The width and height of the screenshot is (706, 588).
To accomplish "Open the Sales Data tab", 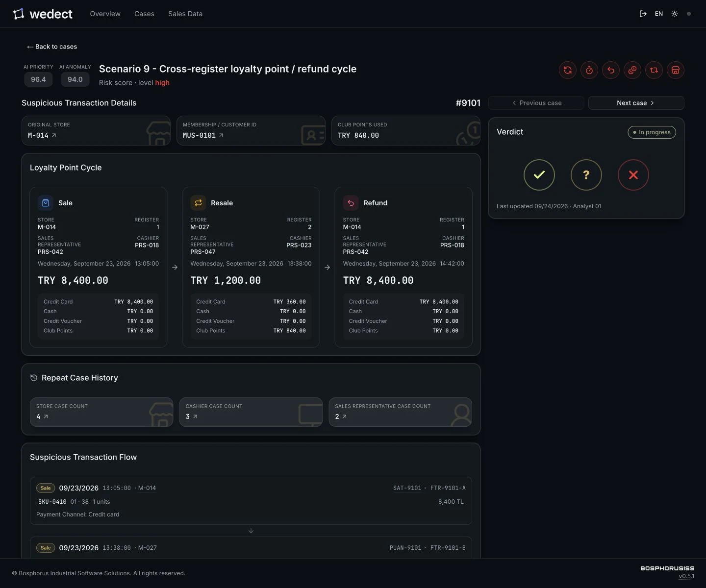I will point(185,14).
